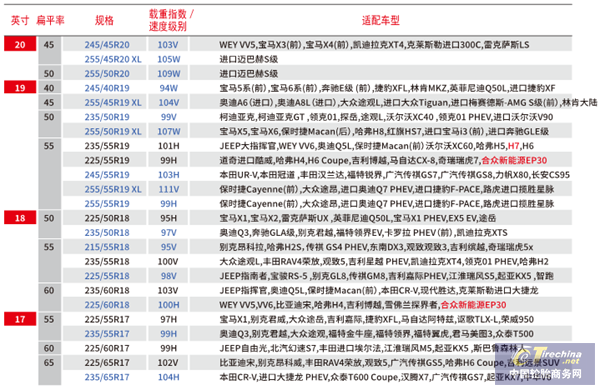Click spec 225/55R17
This screenshot has width=600, height=390.
pyautogui.click(x=107, y=319)
